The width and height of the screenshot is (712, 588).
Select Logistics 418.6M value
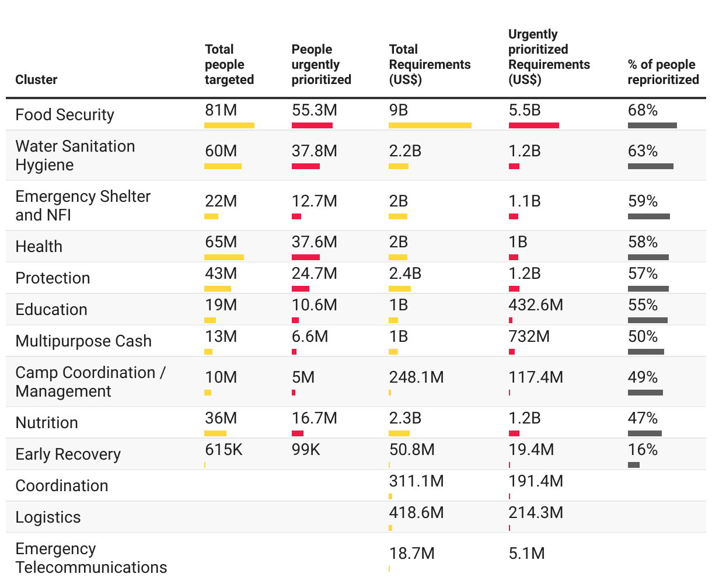coord(416,513)
